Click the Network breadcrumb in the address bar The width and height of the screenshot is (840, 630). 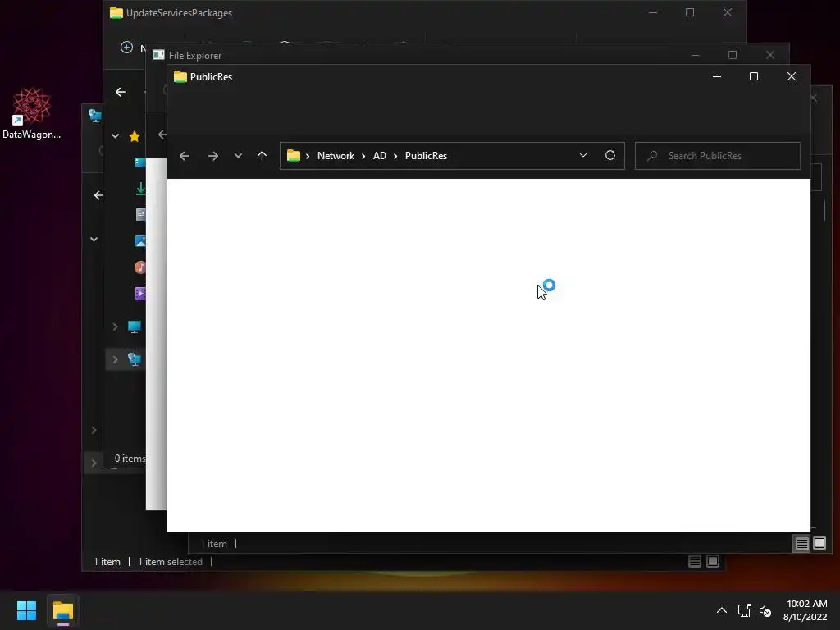336,156
